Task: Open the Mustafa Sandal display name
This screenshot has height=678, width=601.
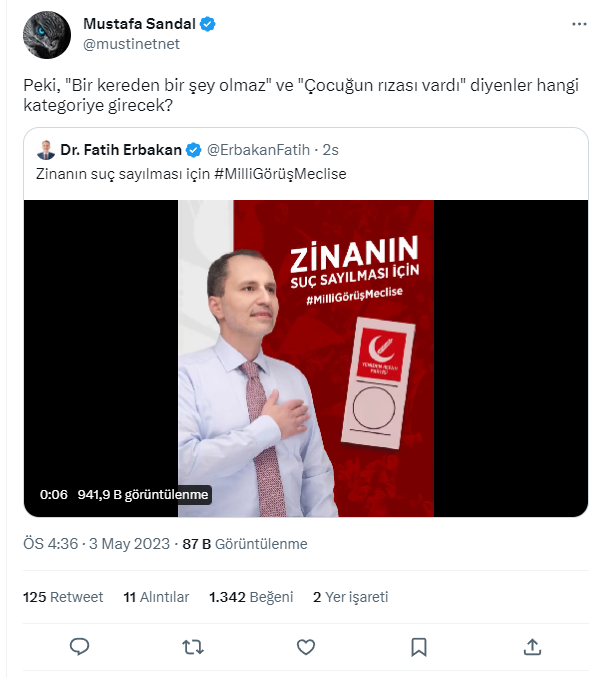Action: tap(139, 24)
